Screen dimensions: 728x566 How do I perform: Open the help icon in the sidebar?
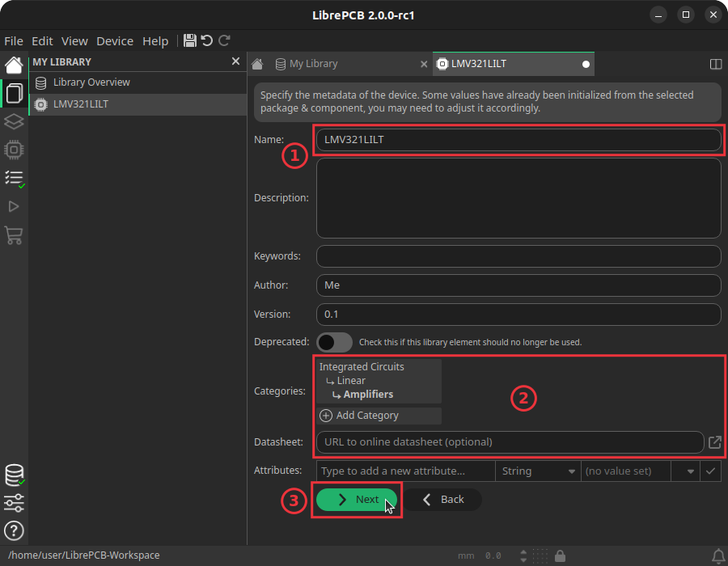tap(14, 530)
